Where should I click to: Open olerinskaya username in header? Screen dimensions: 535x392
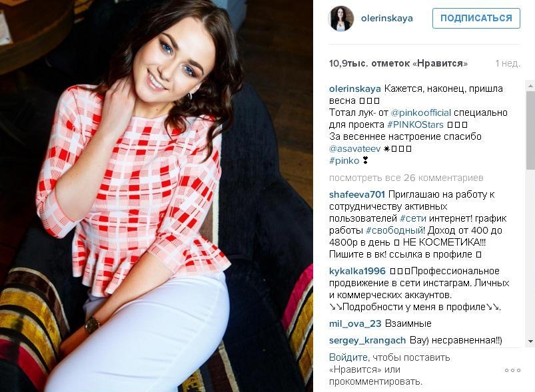tap(387, 19)
